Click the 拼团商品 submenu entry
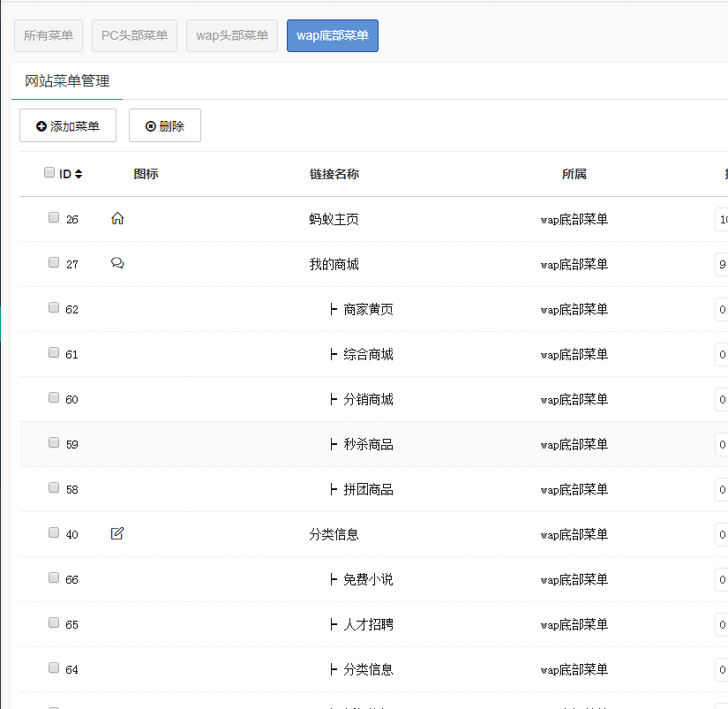Screen dimensions: 728x709 [x=368, y=489]
